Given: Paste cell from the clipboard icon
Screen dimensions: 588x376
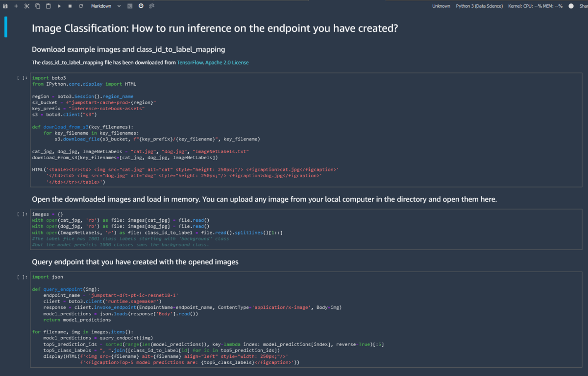Looking at the screenshot, I should click(x=48, y=6).
